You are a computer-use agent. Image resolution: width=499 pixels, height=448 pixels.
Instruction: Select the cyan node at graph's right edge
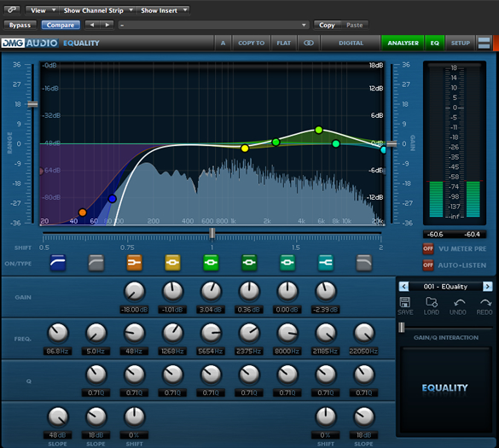coord(383,149)
